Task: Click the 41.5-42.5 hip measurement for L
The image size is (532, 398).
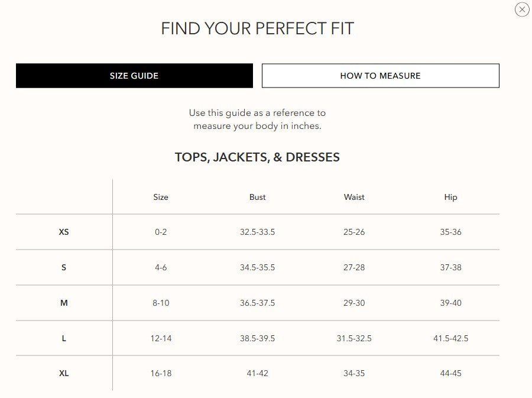Action: click(451, 338)
